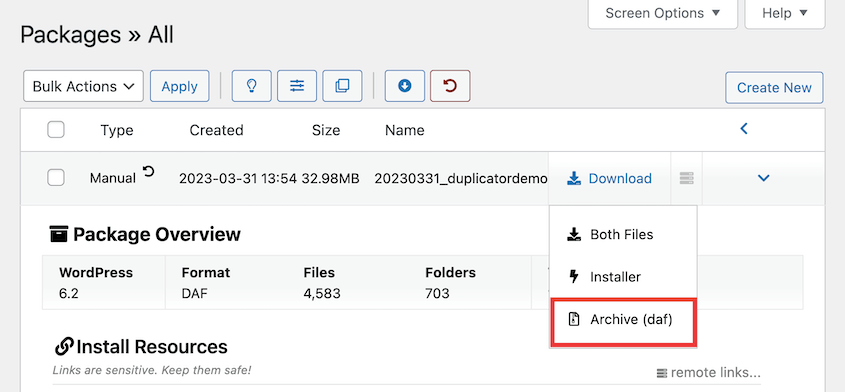This screenshot has height=392, width=845.
Task: Click the Manual type label
Action: pos(113,178)
